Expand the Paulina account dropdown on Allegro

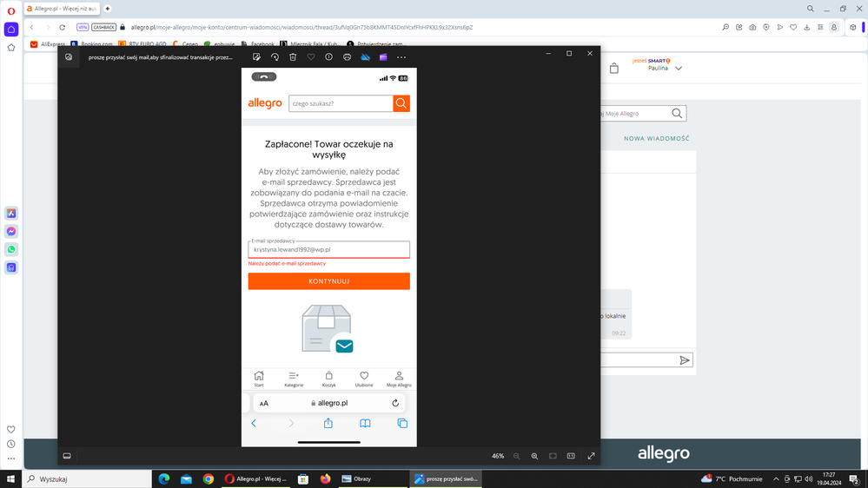tap(679, 68)
